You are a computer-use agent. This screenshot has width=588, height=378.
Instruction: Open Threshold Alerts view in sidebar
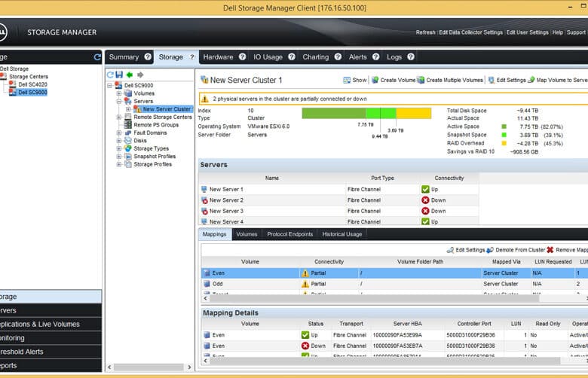click(x=51, y=352)
